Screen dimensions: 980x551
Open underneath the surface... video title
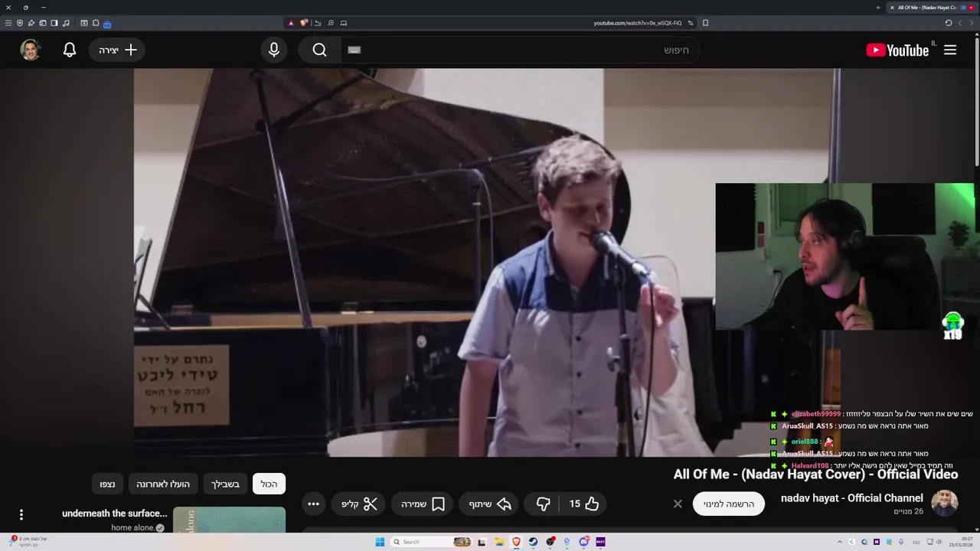(x=115, y=514)
